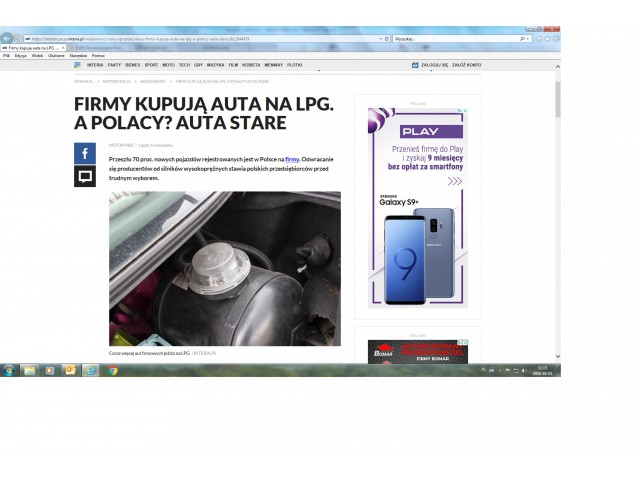Viewport: 640px width, 480px height.
Task: Click the Internet Explorer back arrow
Action: tap(8, 38)
